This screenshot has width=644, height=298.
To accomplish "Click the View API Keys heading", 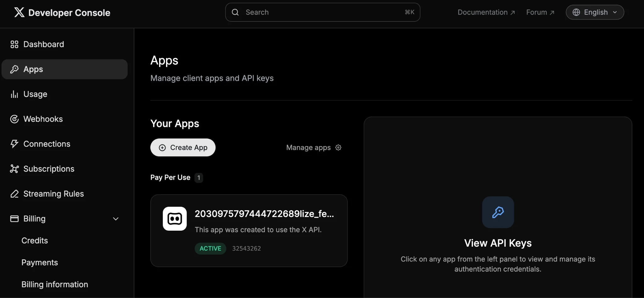I will [x=498, y=243].
